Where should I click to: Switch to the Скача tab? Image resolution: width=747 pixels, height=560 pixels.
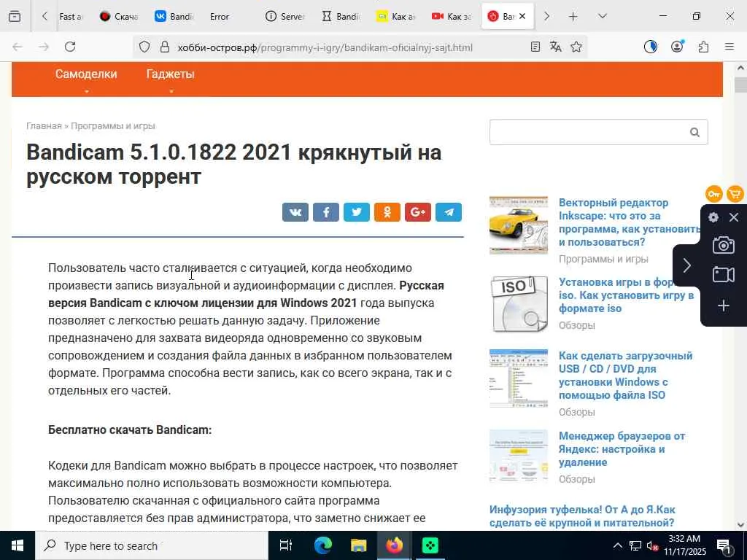click(x=119, y=17)
